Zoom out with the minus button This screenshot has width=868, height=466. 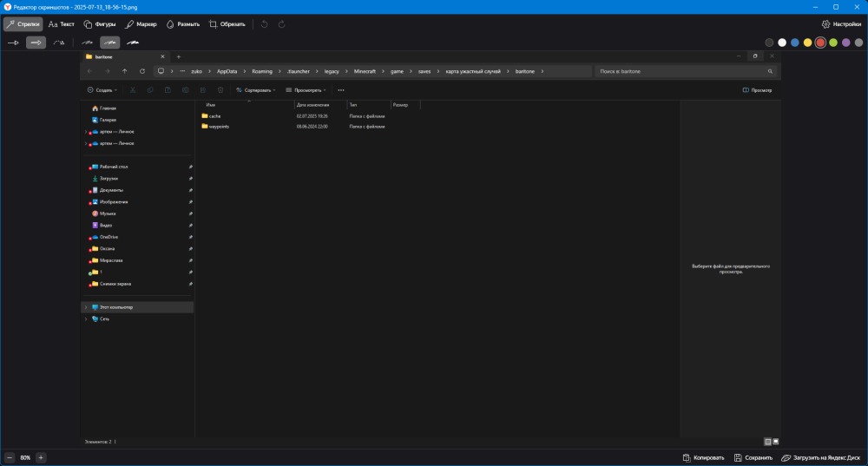click(10, 457)
